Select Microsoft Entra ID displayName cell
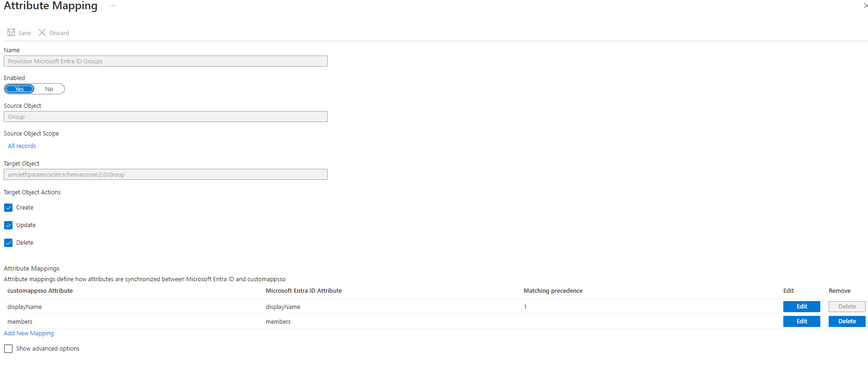This screenshot has width=868, height=376. [x=283, y=307]
